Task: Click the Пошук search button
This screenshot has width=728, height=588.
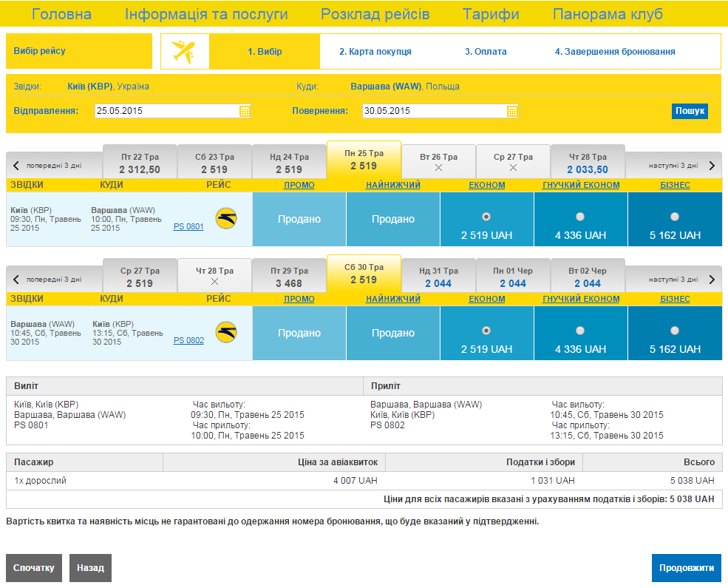Action: coord(690,111)
